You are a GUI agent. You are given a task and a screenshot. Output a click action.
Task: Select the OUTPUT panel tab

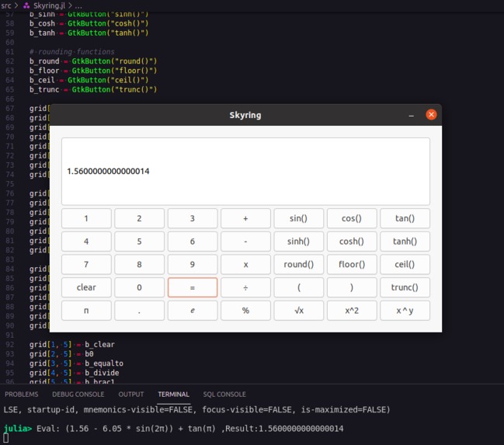click(130, 395)
